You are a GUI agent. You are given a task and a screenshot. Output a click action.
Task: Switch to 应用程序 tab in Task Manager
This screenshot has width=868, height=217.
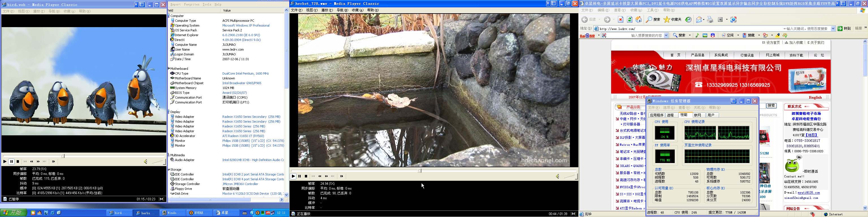[x=656, y=115]
